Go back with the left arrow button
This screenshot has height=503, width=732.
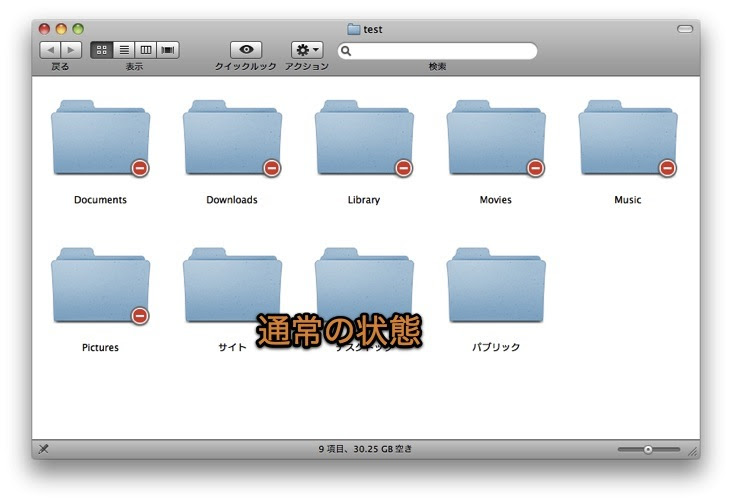[50, 50]
